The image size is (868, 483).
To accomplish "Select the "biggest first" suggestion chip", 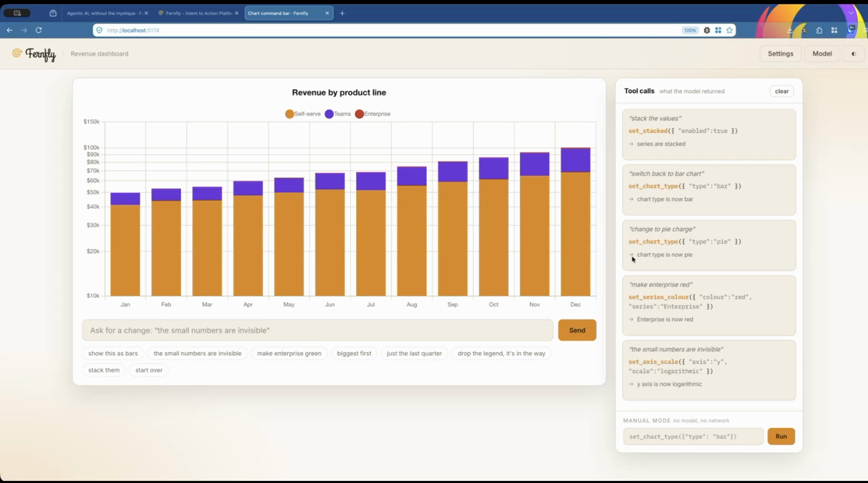I will pyautogui.click(x=354, y=354).
